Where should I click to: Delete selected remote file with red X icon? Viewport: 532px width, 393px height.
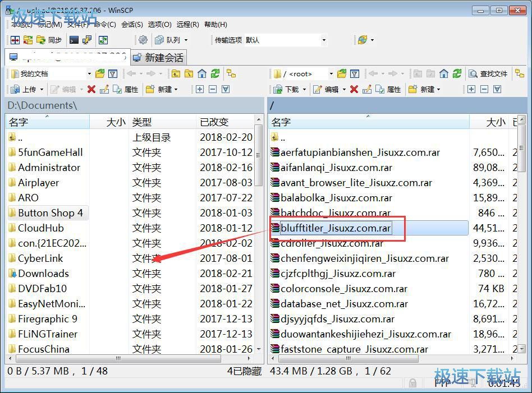(x=354, y=89)
